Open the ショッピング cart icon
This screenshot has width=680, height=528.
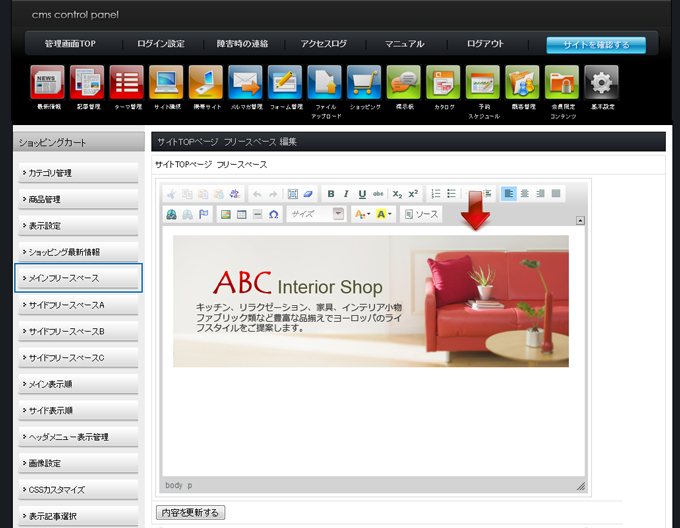point(363,82)
